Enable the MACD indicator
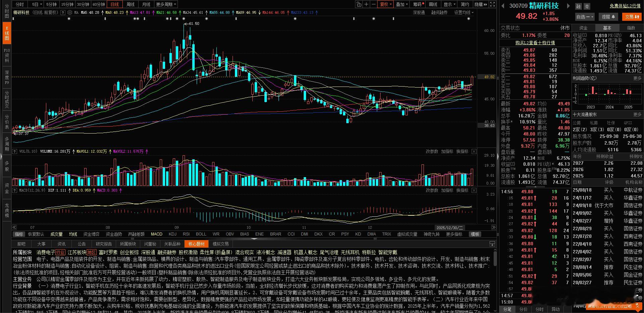This screenshot has height=313, width=644. click(156, 234)
